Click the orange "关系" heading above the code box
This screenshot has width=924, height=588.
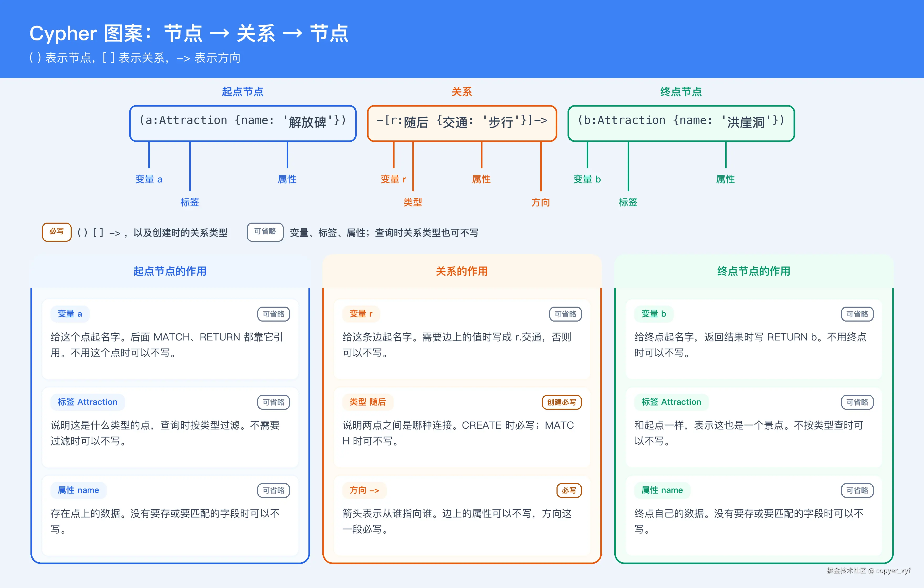pos(462,92)
